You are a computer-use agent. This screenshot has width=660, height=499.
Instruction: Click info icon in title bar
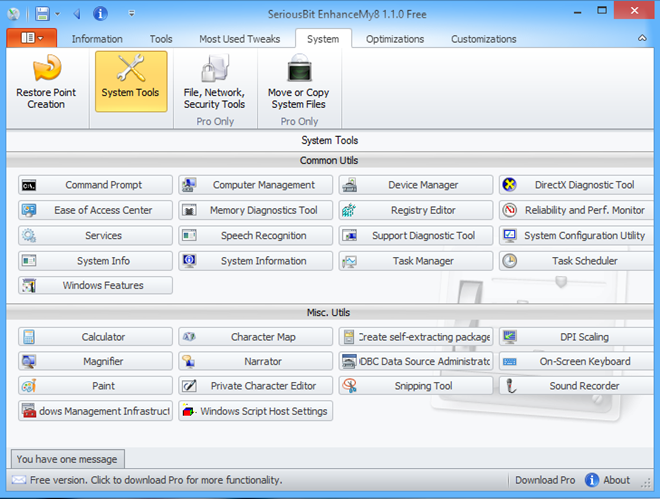tap(100, 14)
